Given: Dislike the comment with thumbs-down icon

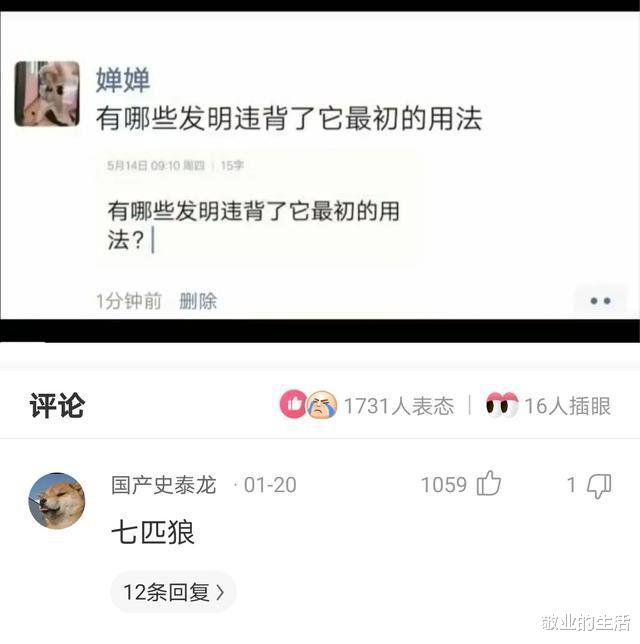Looking at the screenshot, I should [x=599, y=486].
